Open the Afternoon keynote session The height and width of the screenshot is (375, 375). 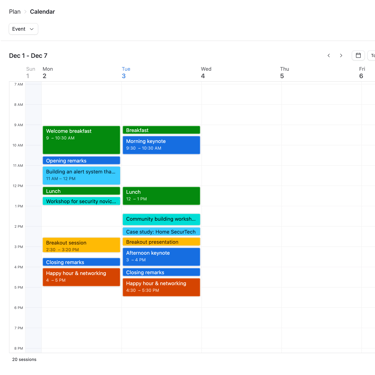click(161, 257)
